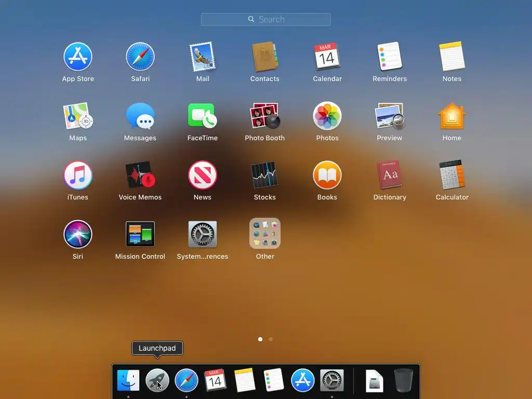Screen dimensions: 532x399
Task: Open the Calculator app
Action: pos(452,175)
